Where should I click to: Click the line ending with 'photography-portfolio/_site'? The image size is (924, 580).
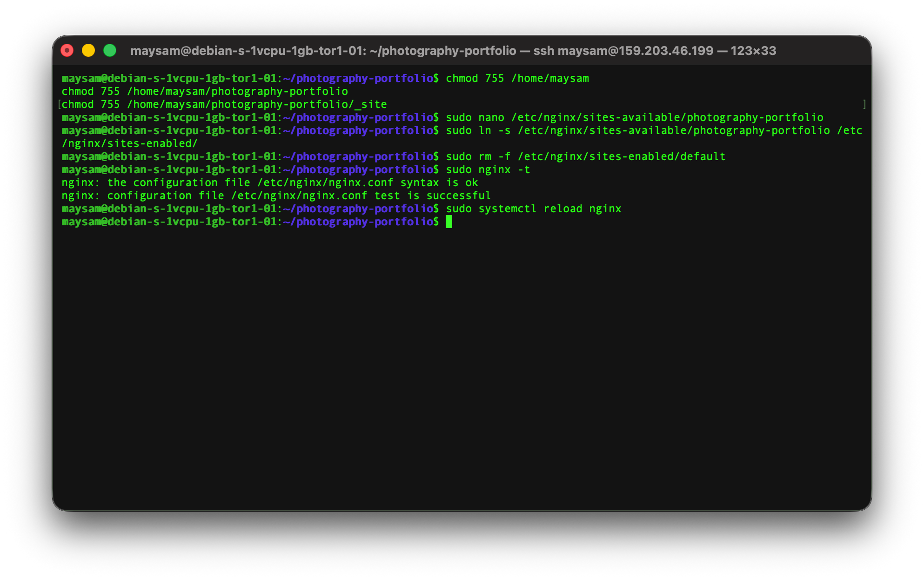click(224, 104)
